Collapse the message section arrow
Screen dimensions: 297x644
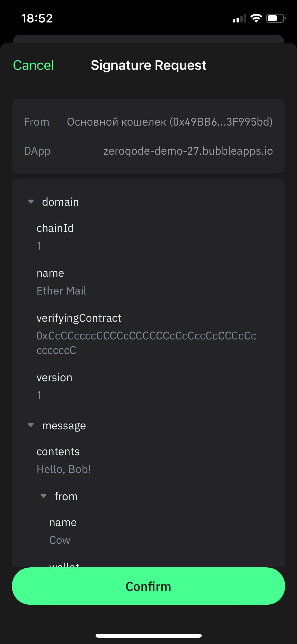(31, 425)
